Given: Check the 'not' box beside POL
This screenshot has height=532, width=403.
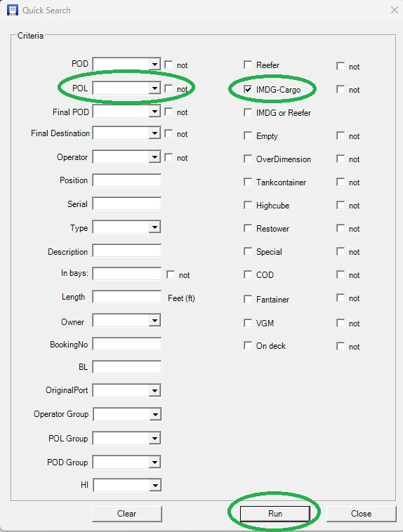Looking at the screenshot, I should pyautogui.click(x=169, y=89).
